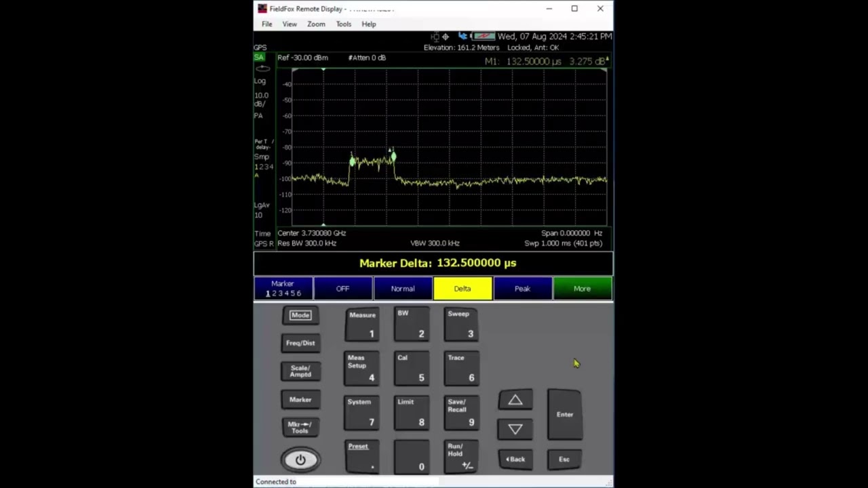
Task: Click the blue connection status icon
Action: point(463,37)
